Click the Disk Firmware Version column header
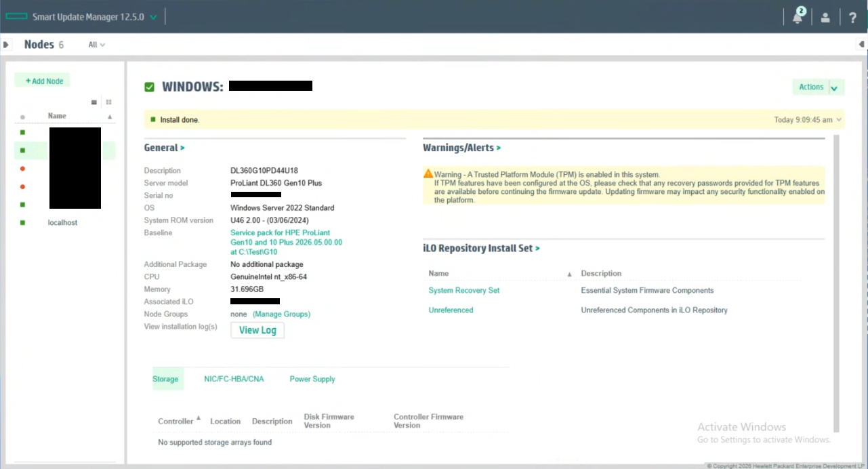 329,421
